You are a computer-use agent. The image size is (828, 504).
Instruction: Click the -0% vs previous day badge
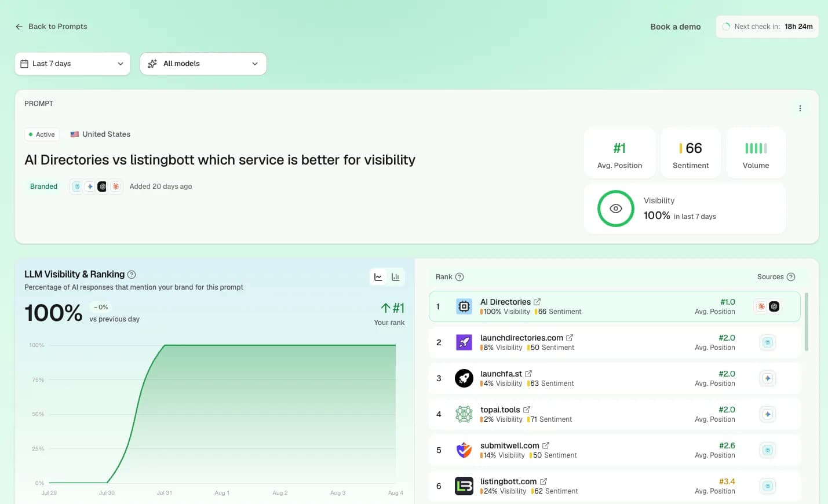101,307
